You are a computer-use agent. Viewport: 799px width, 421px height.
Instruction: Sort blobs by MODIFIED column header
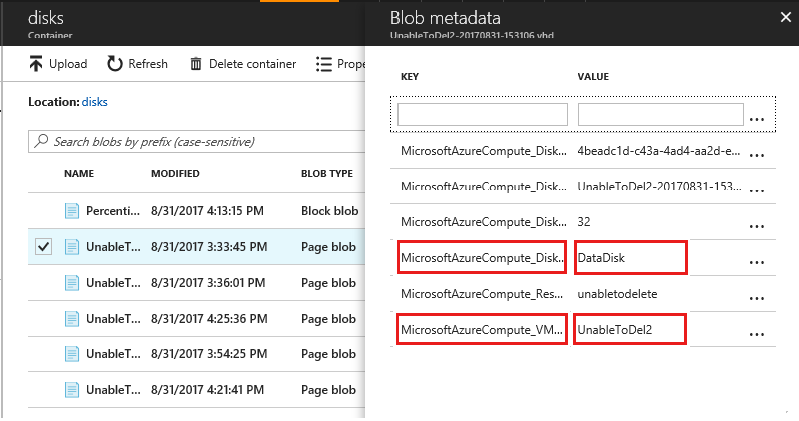tap(175, 173)
